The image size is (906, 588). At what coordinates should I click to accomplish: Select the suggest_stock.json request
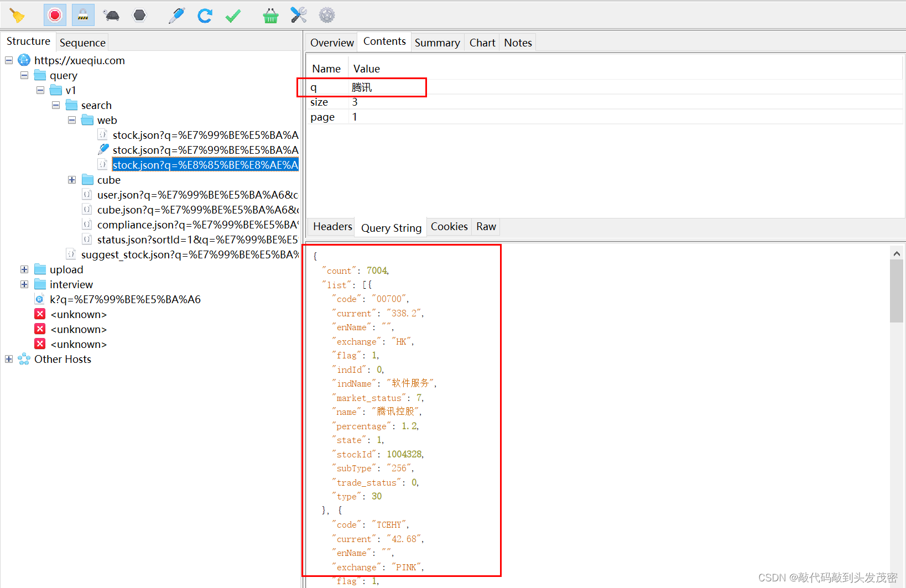[x=190, y=254]
